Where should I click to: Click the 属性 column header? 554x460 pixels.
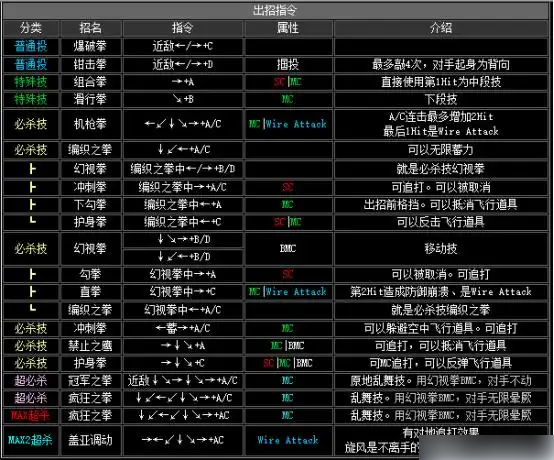(x=288, y=28)
